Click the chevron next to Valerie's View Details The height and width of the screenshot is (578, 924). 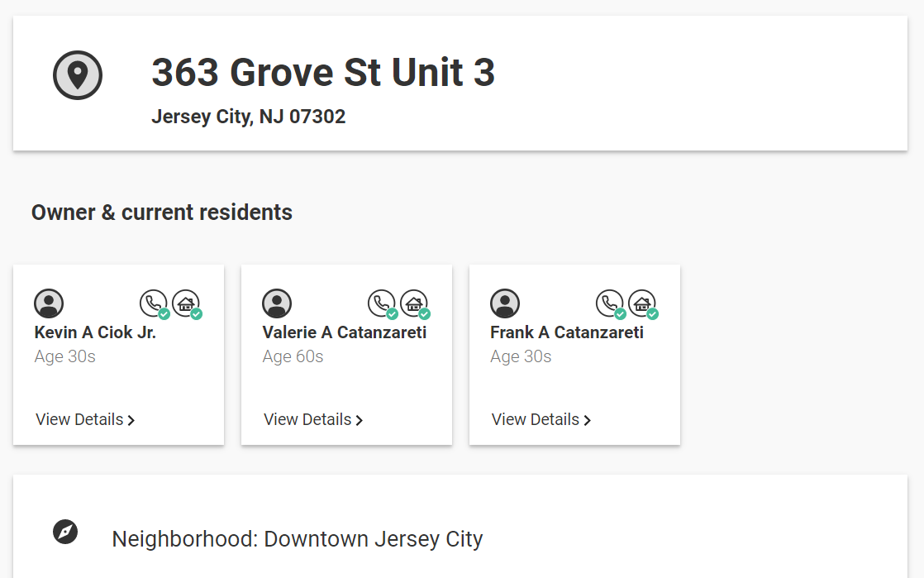point(360,421)
